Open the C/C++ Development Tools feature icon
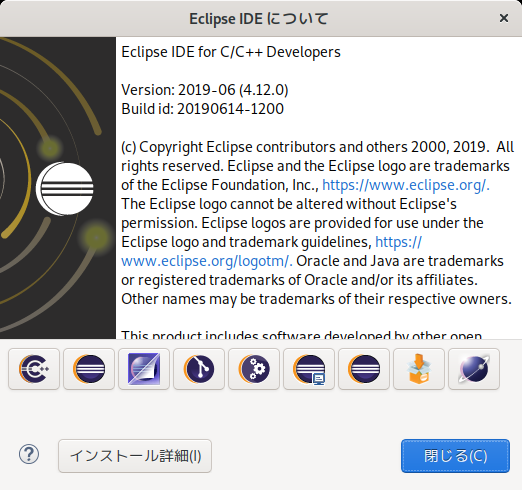Viewport: 522px width, 490px height. tap(34, 369)
